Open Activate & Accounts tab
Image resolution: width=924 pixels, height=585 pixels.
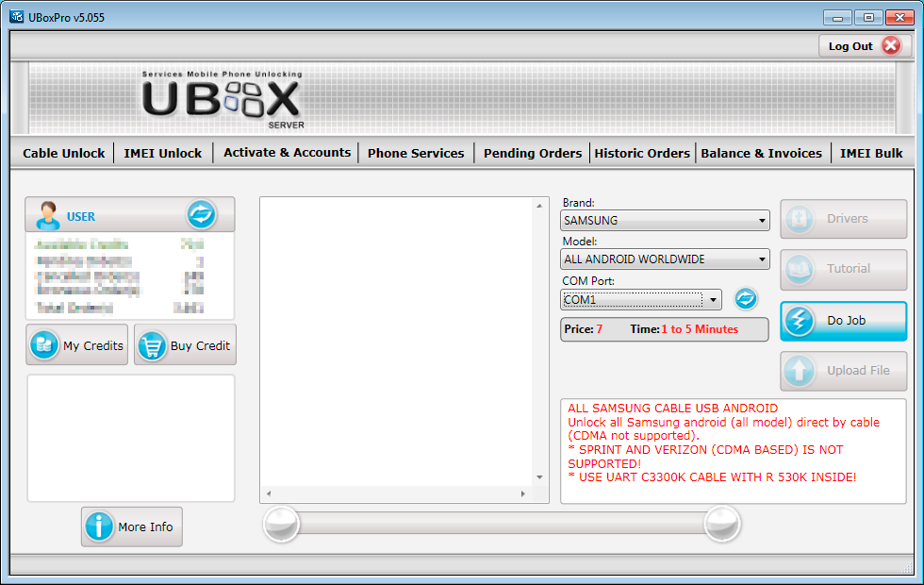[287, 153]
